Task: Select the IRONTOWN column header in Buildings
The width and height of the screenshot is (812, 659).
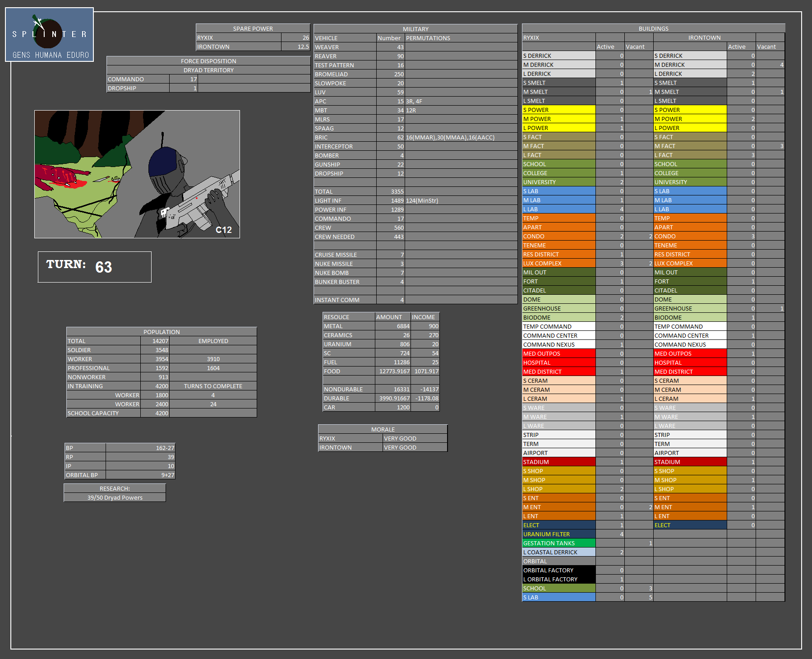Action: [x=704, y=37]
